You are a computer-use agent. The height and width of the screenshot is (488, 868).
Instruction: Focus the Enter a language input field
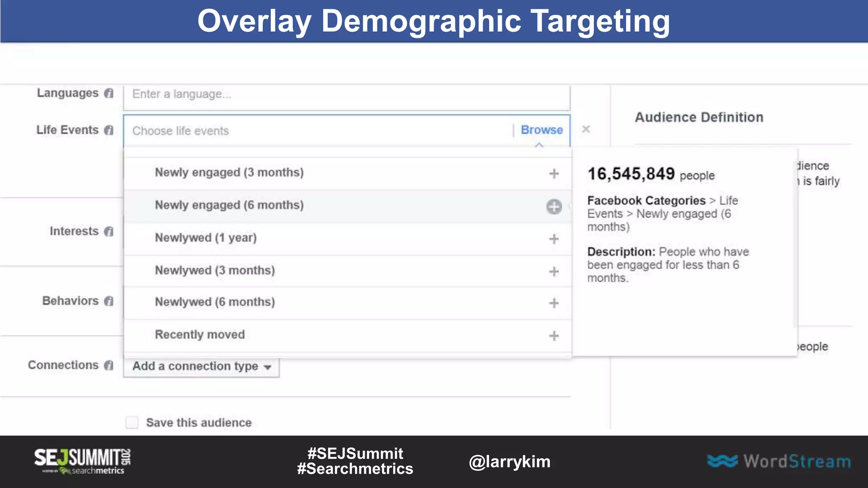click(347, 97)
